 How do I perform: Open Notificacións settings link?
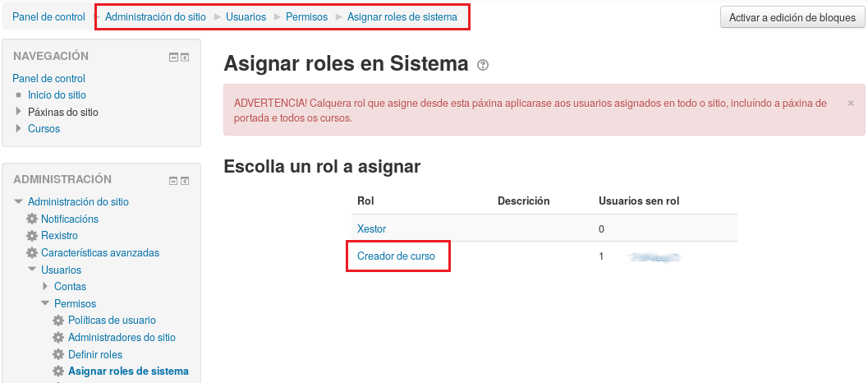pos(70,219)
